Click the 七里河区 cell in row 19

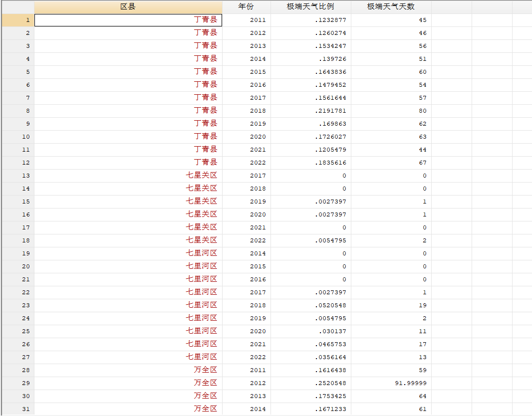pyautogui.click(x=128, y=253)
